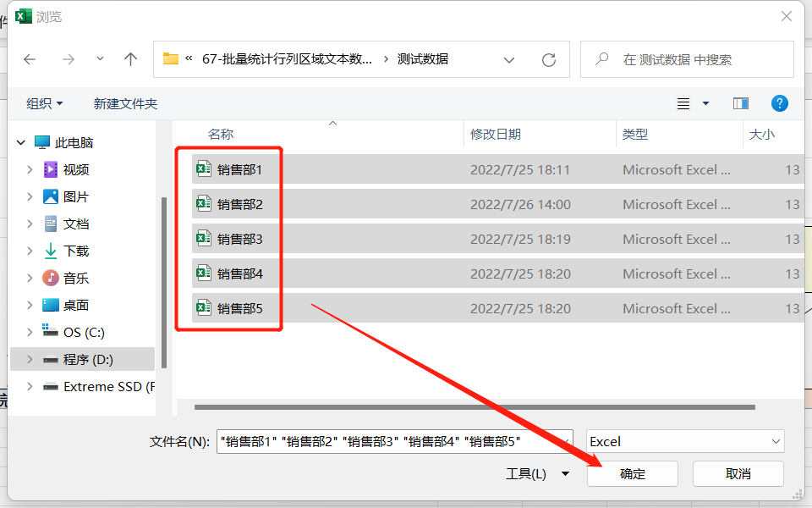Expand the 图片 folder node
Viewport: 812px width, 508px height.
[x=30, y=196]
